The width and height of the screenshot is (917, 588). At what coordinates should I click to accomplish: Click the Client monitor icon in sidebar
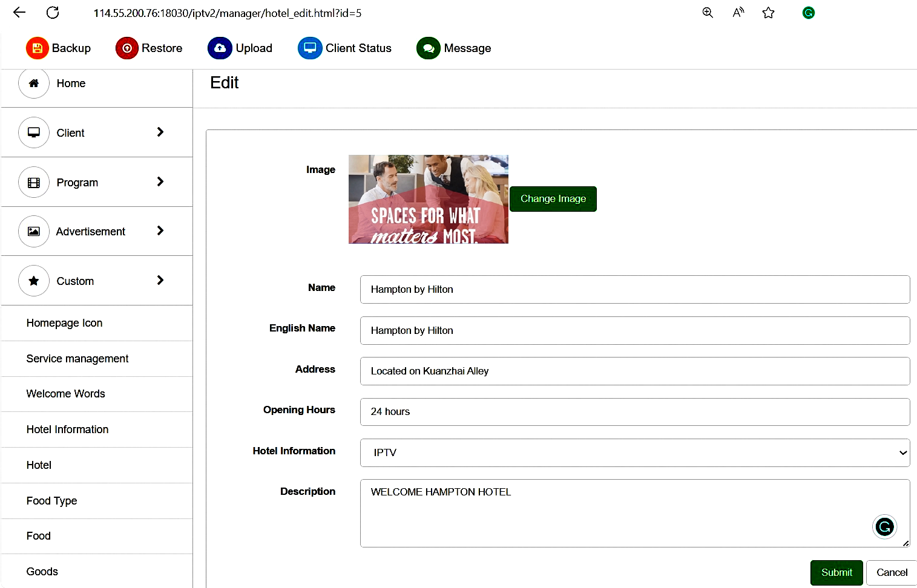tap(34, 132)
